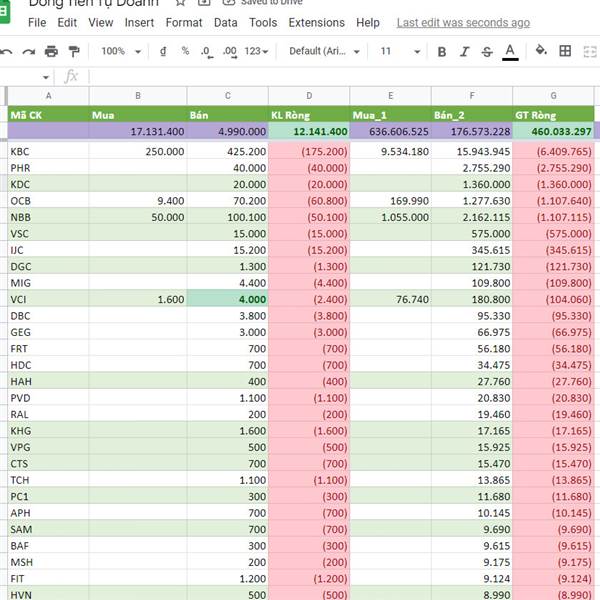The width and height of the screenshot is (600, 600).
Task: Select the PC1 ticker cell
Action: 48,496
